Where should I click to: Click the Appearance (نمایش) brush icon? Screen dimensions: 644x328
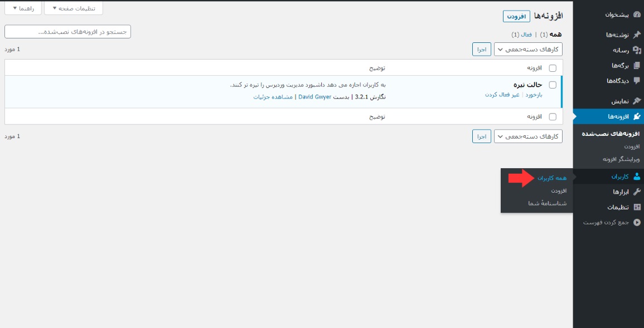coord(637,101)
